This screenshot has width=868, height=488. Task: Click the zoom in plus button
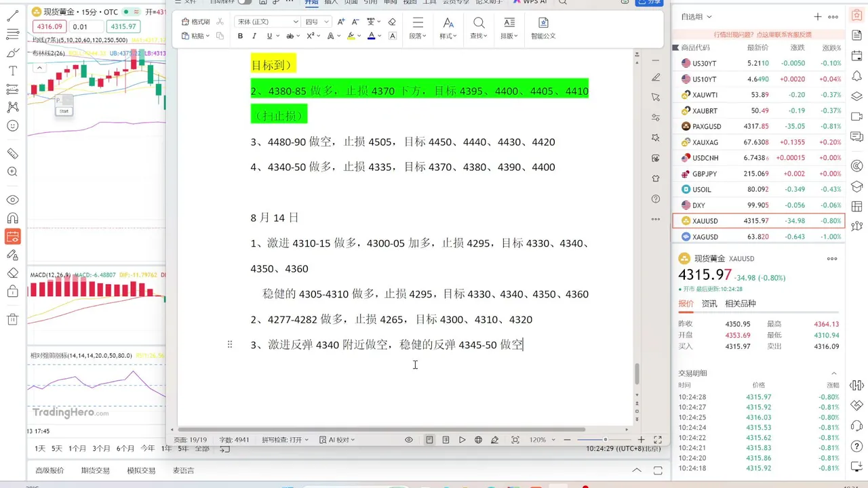641,440
